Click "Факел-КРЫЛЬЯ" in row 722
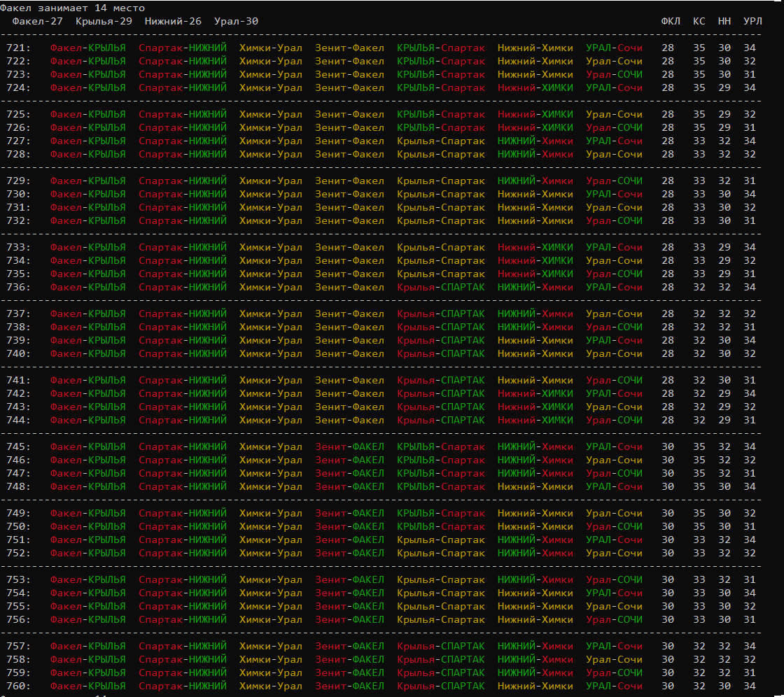This screenshot has height=697, width=784. [x=88, y=62]
